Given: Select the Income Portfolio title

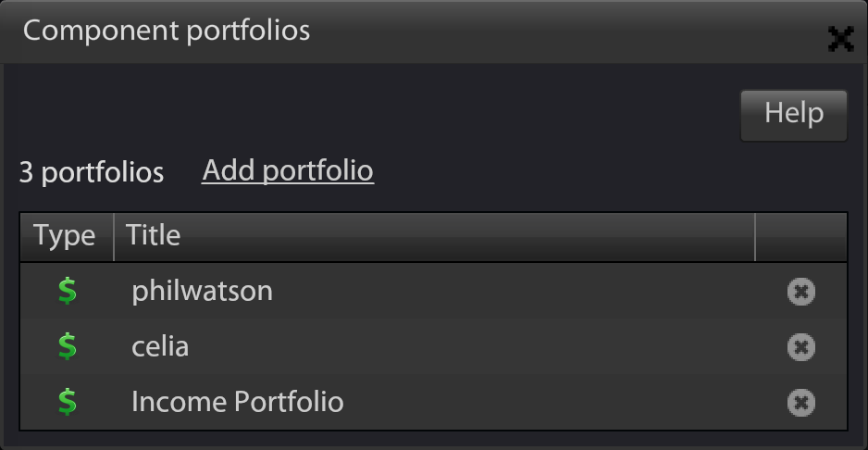Looking at the screenshot, I should 238,403.
